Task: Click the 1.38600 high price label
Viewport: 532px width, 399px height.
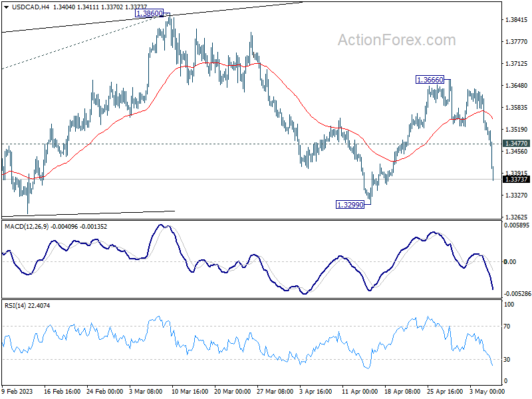Action: click(149, 13)
